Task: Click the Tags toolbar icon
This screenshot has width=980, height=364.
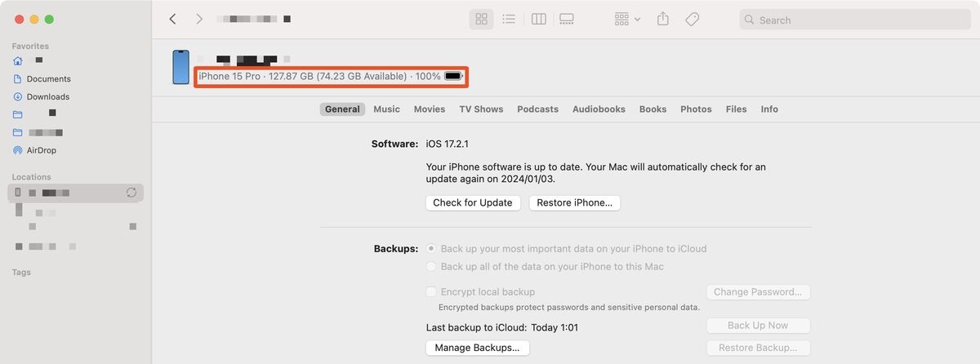Action: [x=692, y=19]
